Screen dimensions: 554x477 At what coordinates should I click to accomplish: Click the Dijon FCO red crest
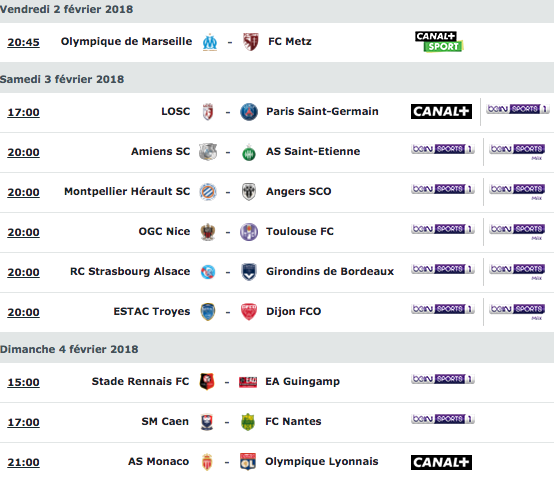pyautogui.click(x=249, y=312)
